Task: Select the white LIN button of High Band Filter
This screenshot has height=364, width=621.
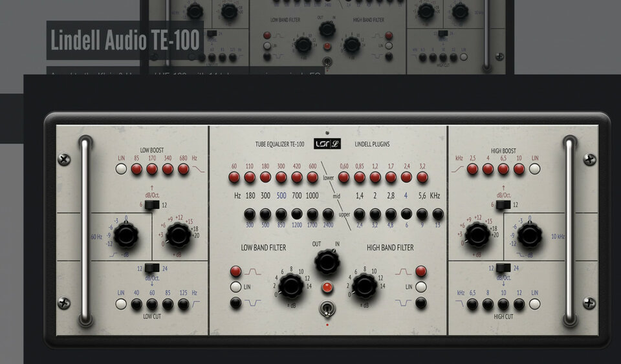Action: point(421,287)
